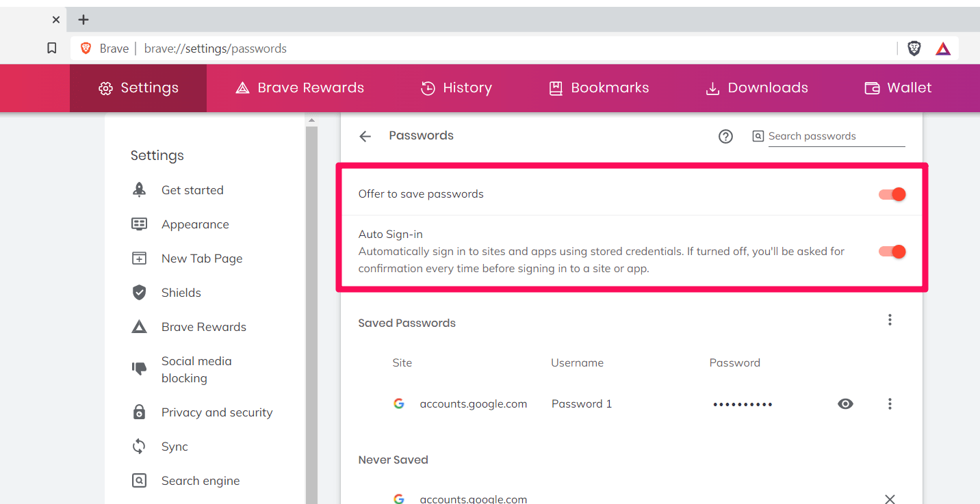
Task: Click the bookmark icon beside address bar
Action: click(x=51, y=48)
